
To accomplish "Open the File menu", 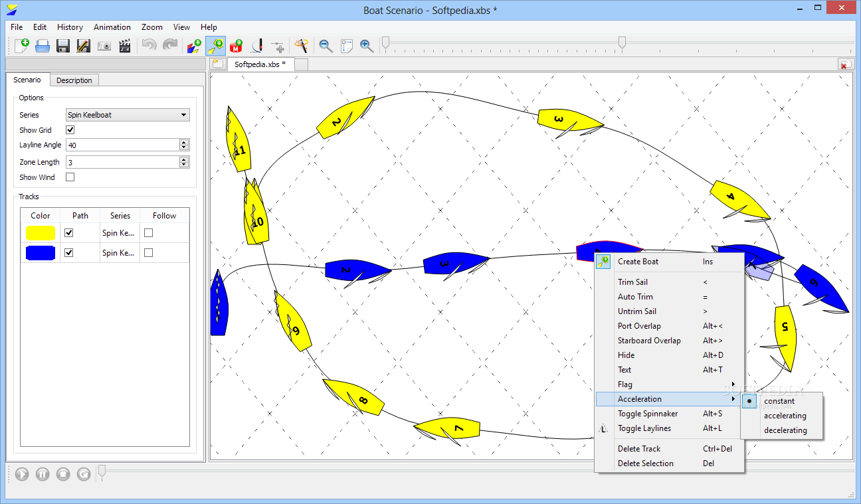I will pos(17,27).
